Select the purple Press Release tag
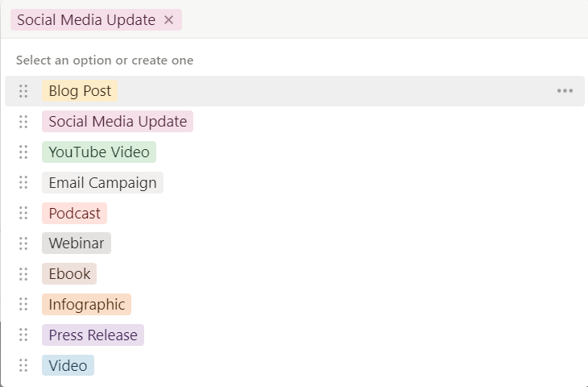Viewport: 588px width, 387px height. pos(93,335)
